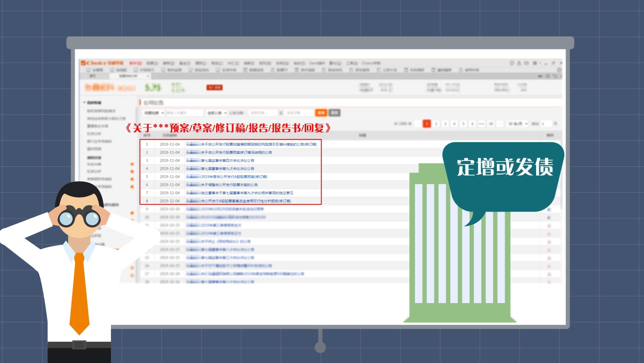644x363 pixels.
Task: Click the red button beside stock price
Action: tap(214, 88)
